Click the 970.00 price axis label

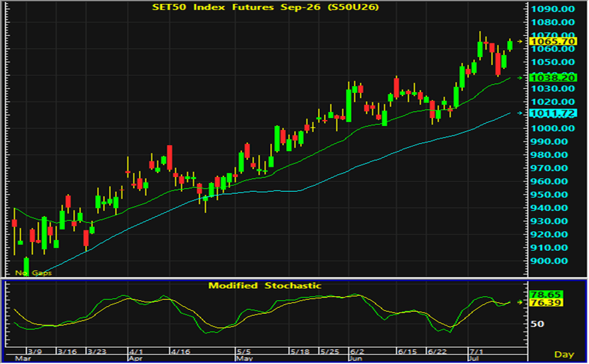(549, 168)
